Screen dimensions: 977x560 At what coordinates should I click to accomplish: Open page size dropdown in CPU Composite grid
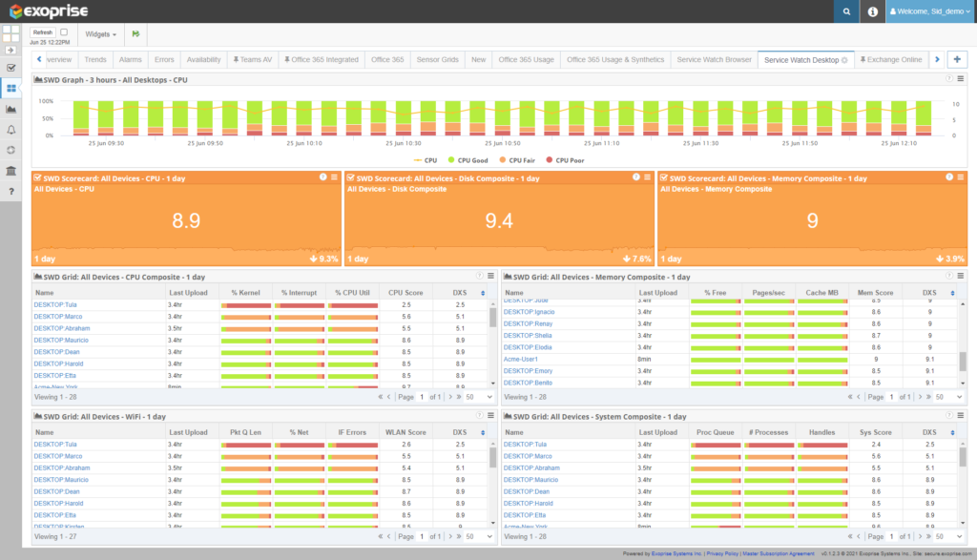pyautogui.click(x=481, y=397)
